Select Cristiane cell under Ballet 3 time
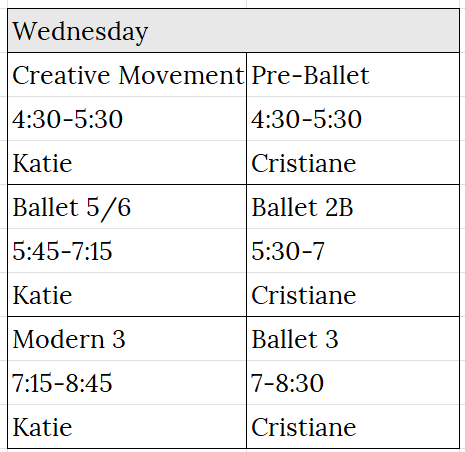This screenshot has height=452, width=465. [x=353, y=427]
